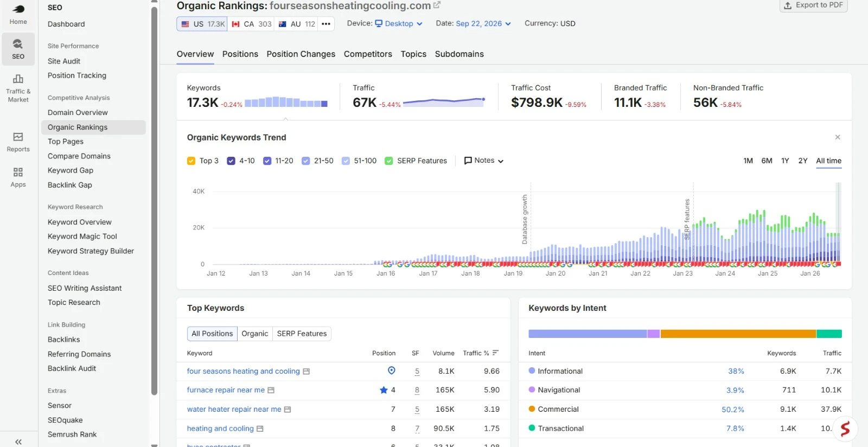Screen dimensions: 868x447
Task: Click the local pack position icon in first row
Action: point(391,371)
